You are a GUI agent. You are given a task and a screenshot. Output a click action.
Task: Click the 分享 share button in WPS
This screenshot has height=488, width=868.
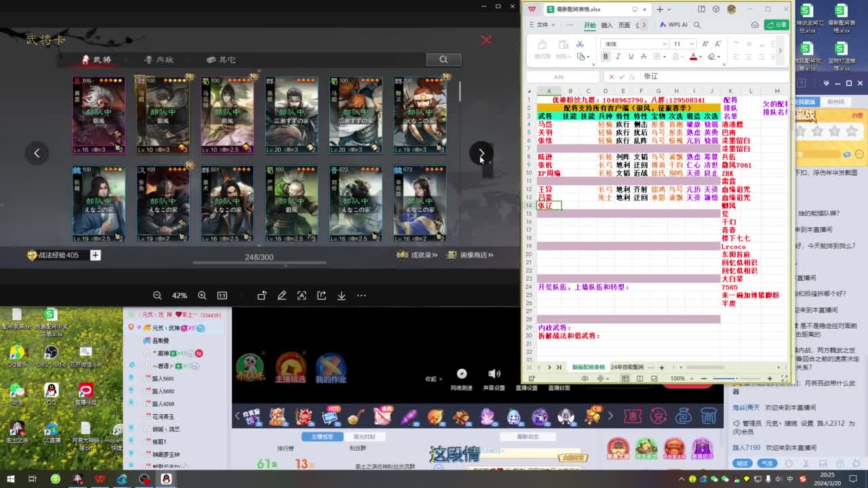point(776,25)
